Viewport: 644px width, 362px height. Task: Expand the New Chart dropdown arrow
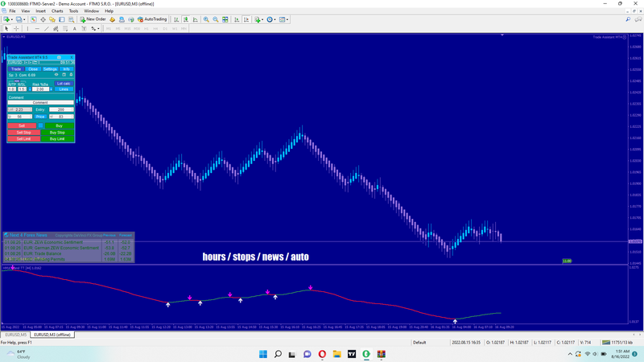(x=12, y=19)
